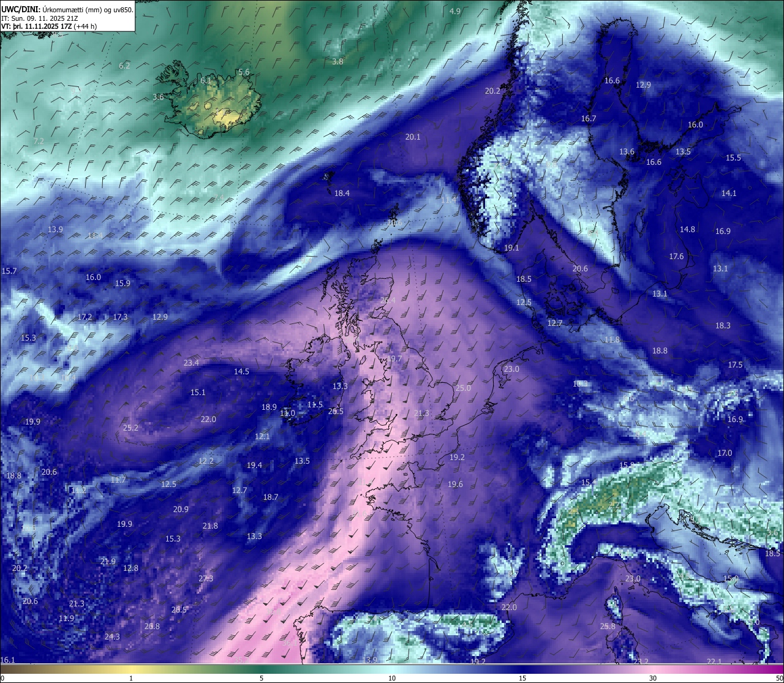Click the 12.2 value in the Atlantic

tap(206, 461)
